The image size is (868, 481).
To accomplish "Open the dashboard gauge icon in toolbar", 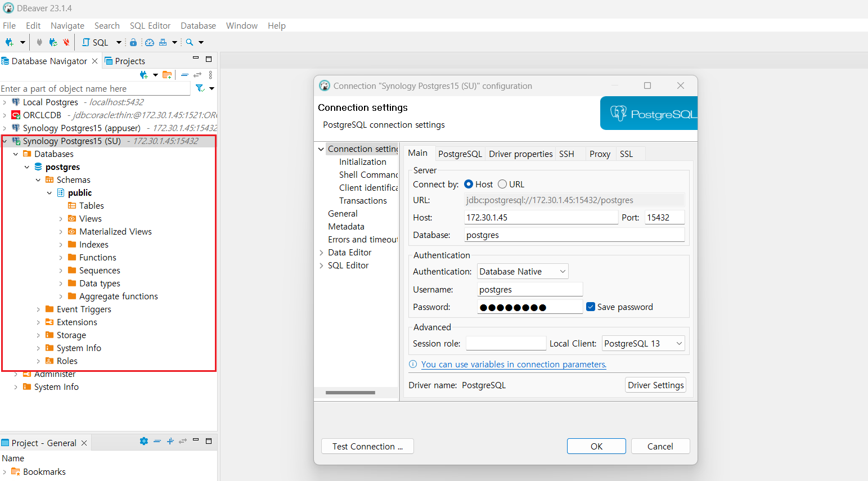I will point(150,42).
